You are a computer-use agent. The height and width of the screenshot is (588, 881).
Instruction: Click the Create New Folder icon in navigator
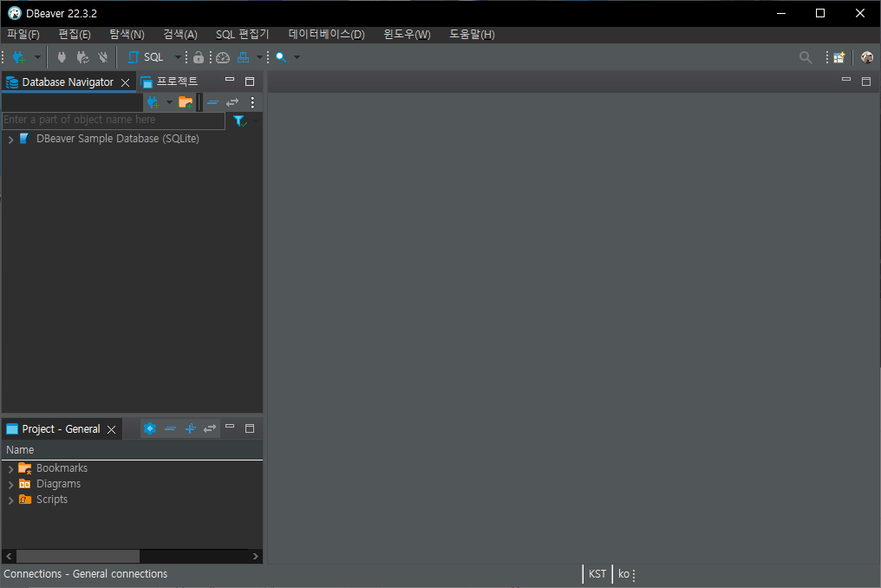(x=186, y=102)
